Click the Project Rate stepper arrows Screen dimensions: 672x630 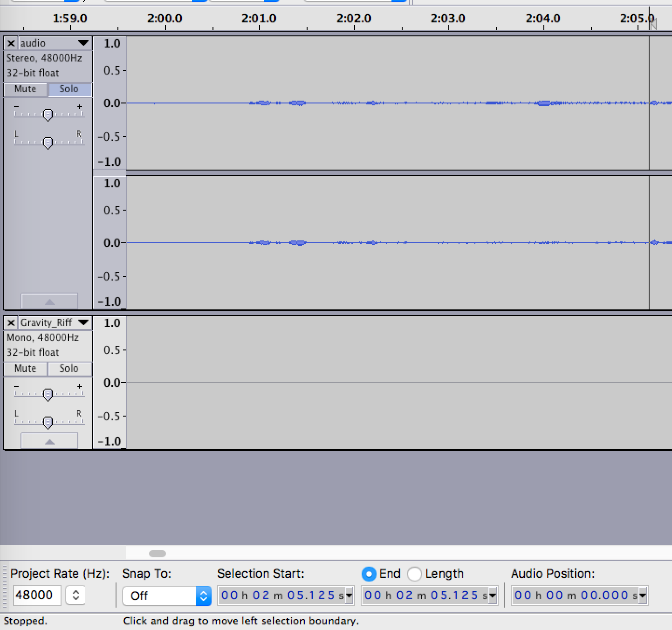[75, 595]
